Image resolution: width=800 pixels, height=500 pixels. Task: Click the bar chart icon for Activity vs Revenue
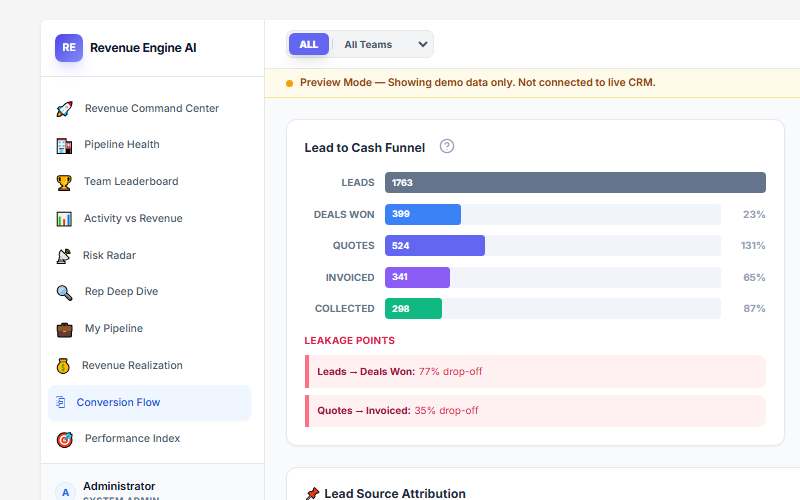(x=64, y=219)
